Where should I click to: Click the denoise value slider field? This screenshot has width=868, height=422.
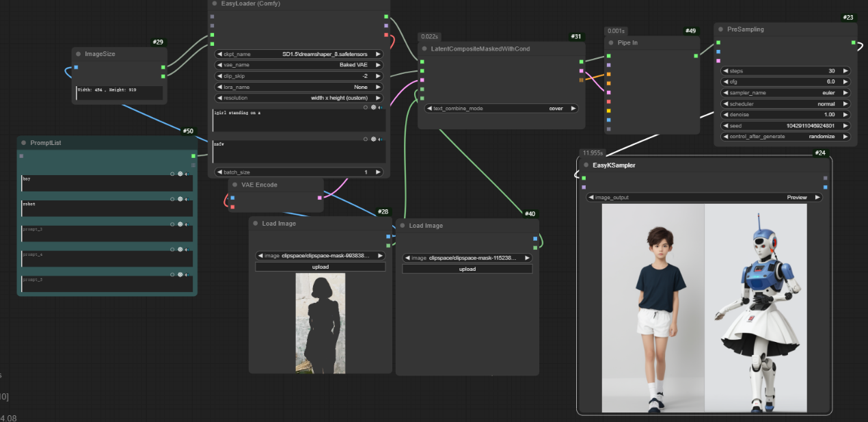(x=785, y=115)
